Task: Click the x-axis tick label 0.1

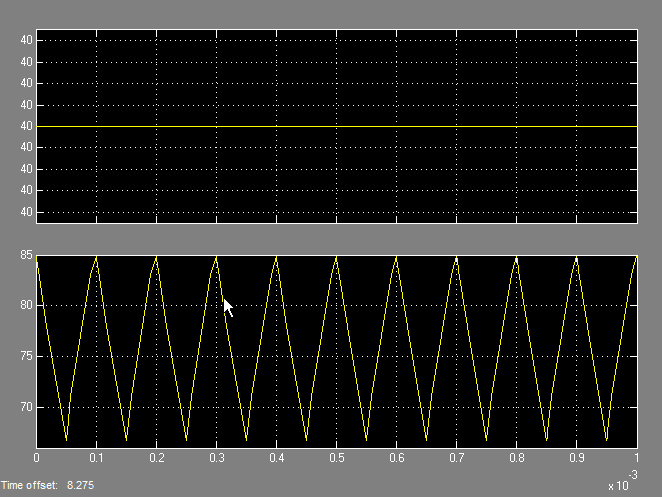Action: [x=96, y=458]
